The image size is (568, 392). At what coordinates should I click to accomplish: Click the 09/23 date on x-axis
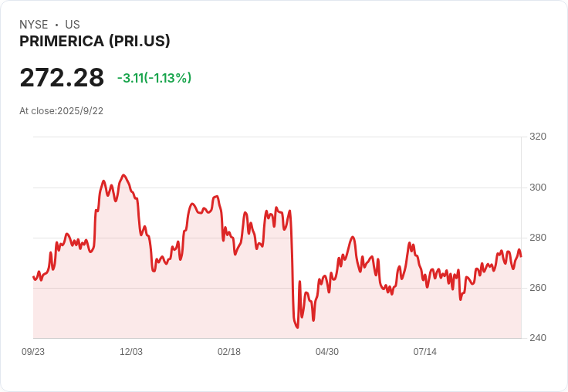click(33, 352)
